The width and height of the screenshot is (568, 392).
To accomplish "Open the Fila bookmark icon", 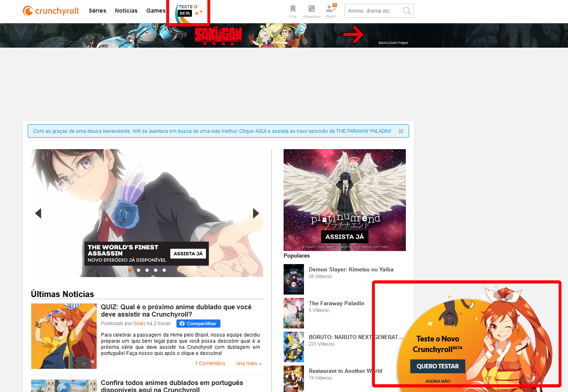I will (293, 9).
